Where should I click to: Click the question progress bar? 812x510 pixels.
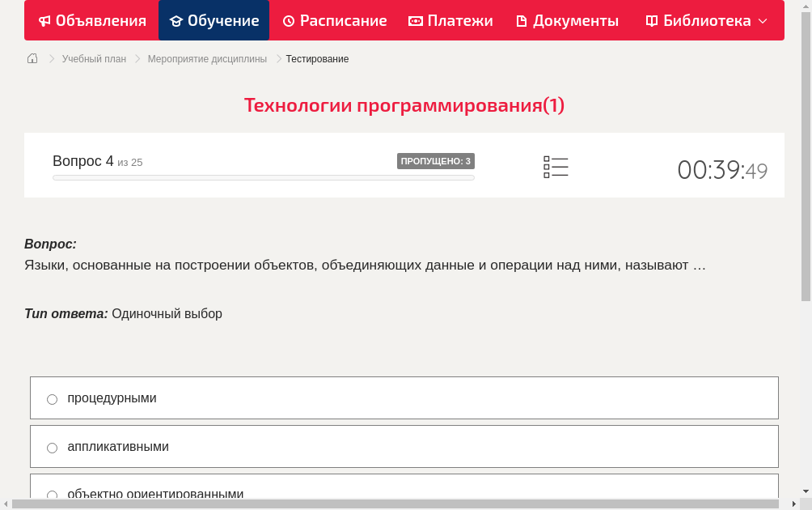(263, 177)
